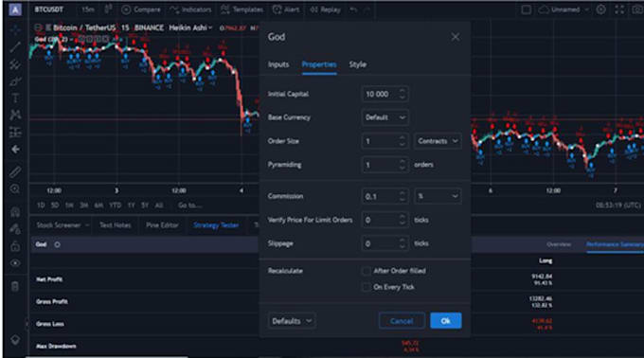Click the Go to date button
The image size is (644, 358).
[189, 205]
